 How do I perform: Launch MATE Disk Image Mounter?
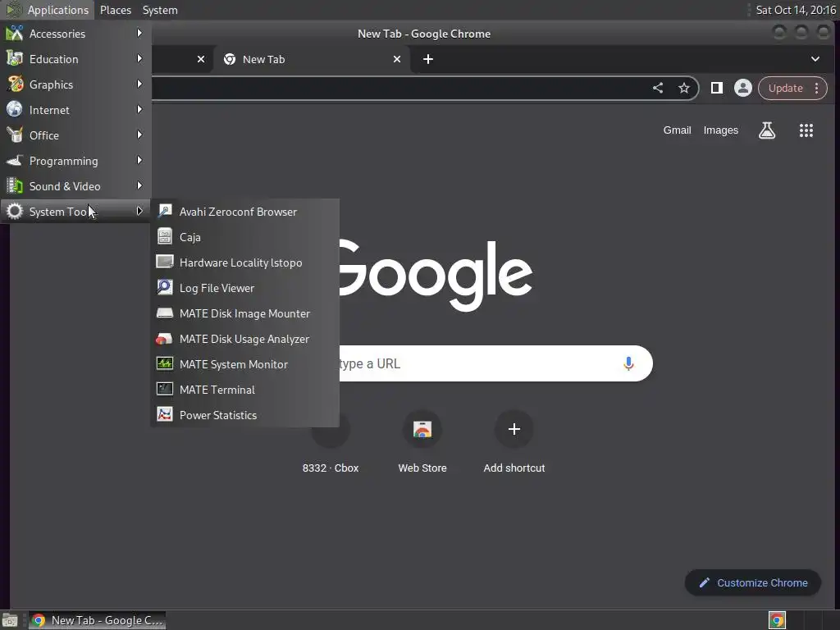[x=244, y=313]
